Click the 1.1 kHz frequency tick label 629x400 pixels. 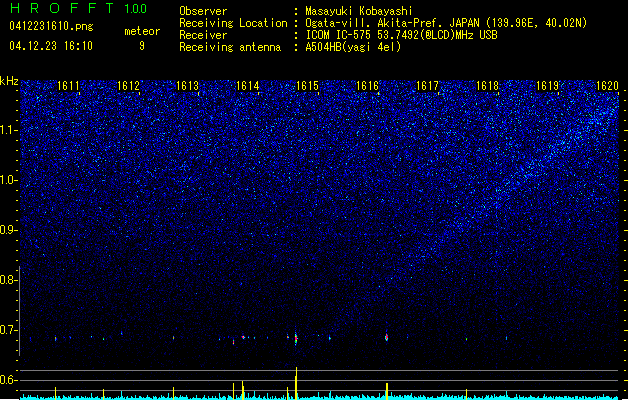(x=7, y=130)
